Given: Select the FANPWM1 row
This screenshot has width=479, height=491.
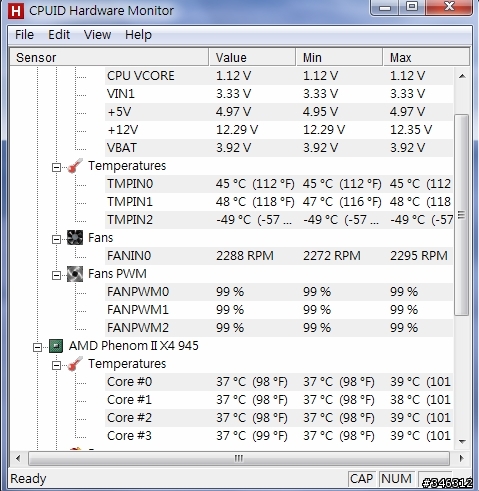Looking at the screenshot, I should point(279,310).
